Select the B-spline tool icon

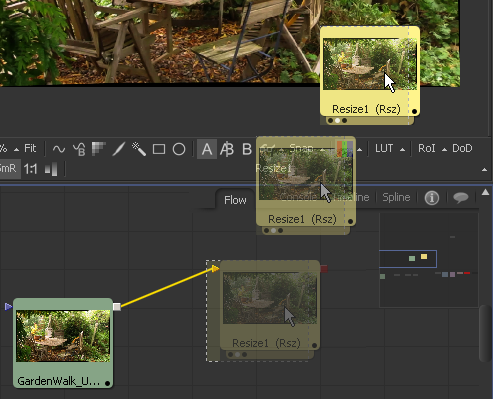point(79,149)
